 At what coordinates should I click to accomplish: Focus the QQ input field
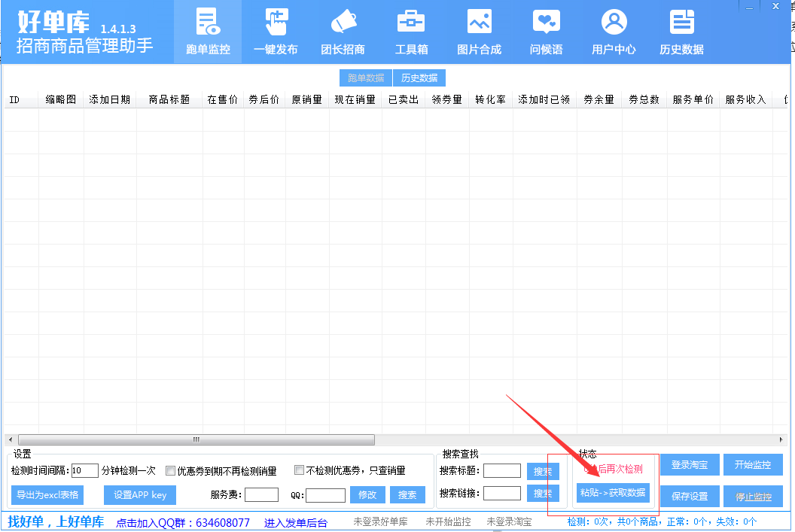click(325, 495)
